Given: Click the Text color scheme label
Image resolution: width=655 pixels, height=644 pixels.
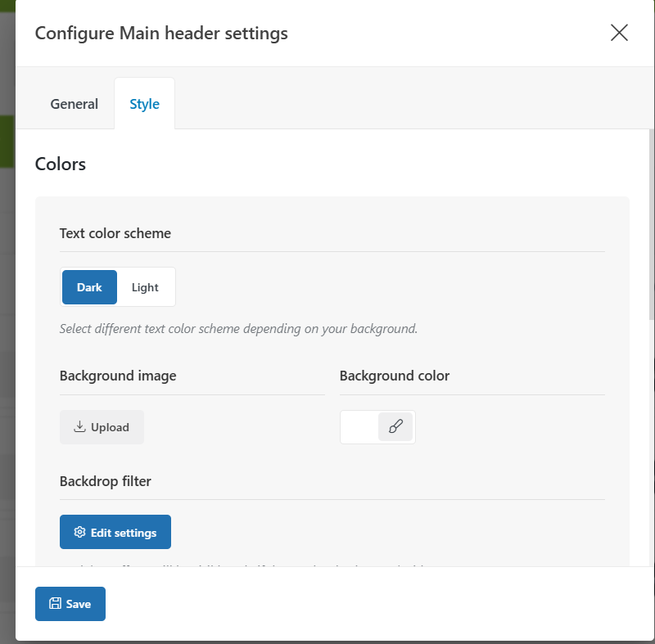Looking at the screenshot, I should 115,233.
